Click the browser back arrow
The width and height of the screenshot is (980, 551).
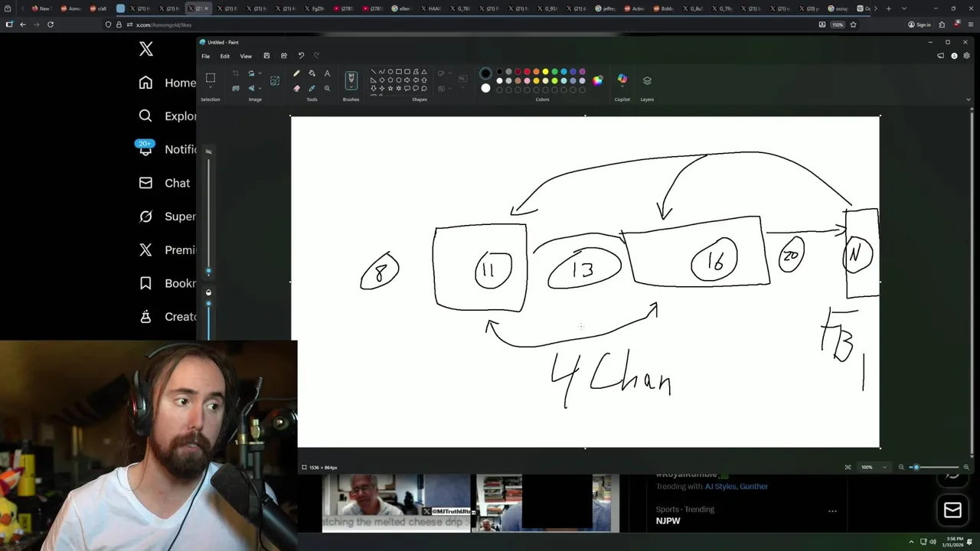(x=23, y=24)
